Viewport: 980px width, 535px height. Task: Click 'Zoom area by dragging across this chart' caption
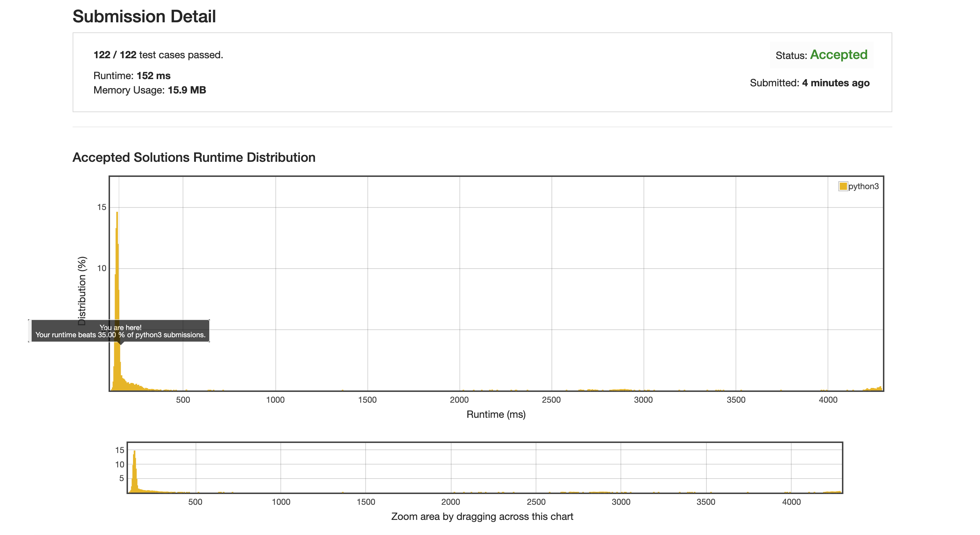(482, 516)
